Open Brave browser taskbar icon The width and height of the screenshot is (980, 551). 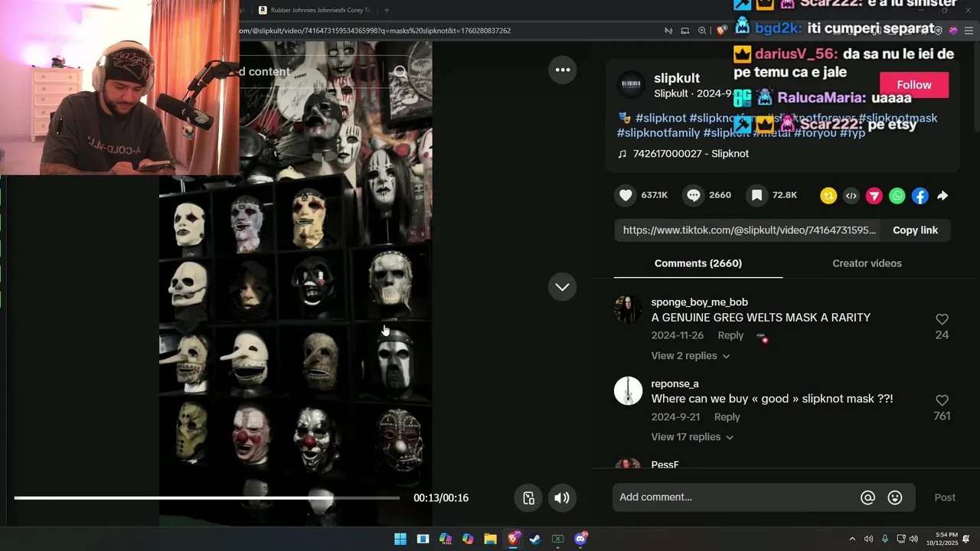click(x=513, y=539)
